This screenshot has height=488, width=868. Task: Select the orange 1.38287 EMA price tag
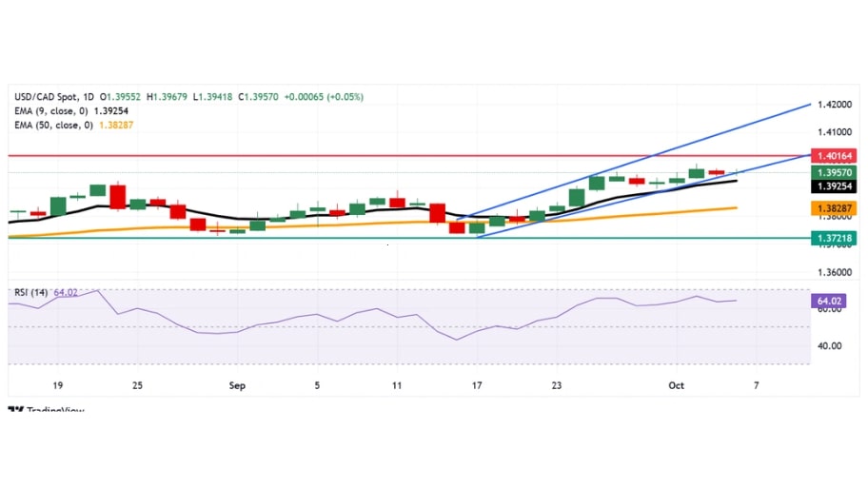pos(833,207)
